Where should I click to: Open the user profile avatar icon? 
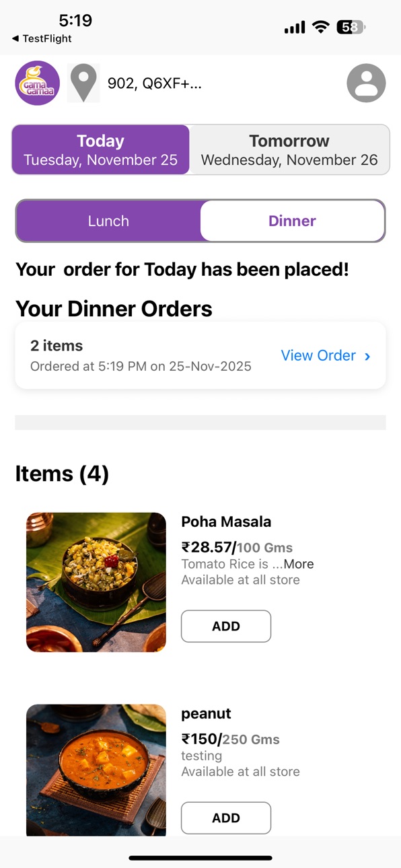click(x=366, y=83)
